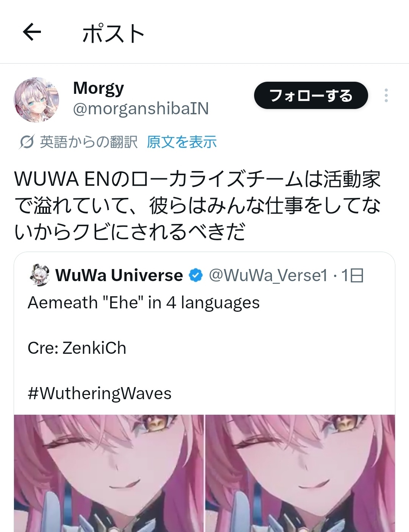Show original text via 原文を表示
The width and height of the screenshot is (409, 532).
click(x=182, y=142)
